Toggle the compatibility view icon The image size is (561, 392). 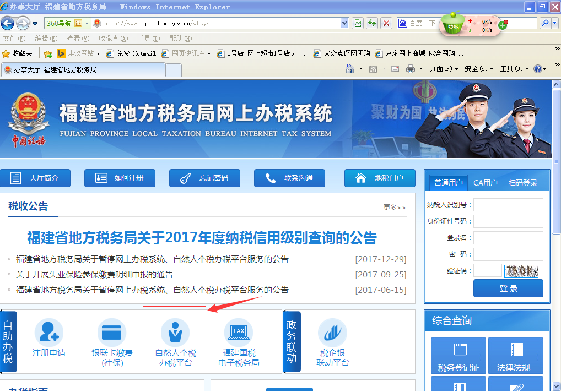tap(358, 24)
